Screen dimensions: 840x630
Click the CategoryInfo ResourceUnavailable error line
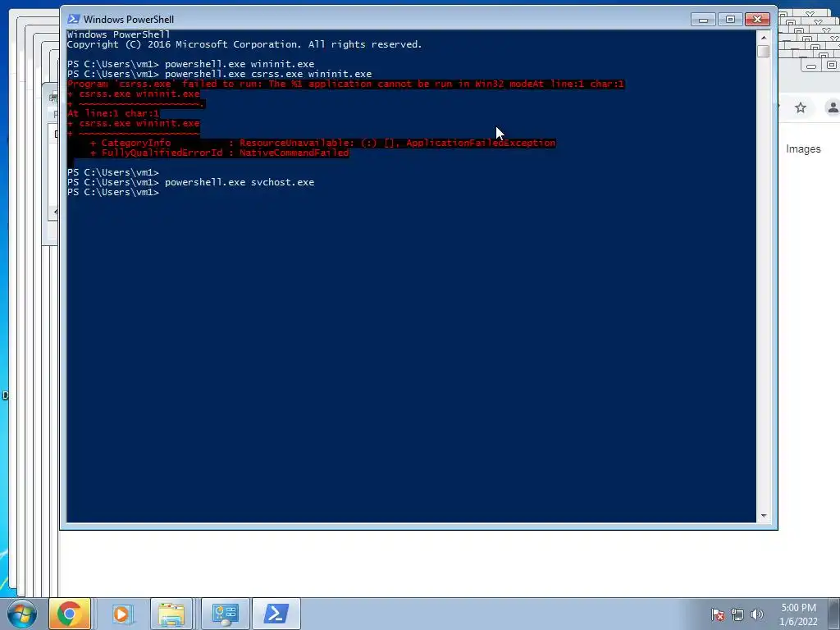coord(323,143)
